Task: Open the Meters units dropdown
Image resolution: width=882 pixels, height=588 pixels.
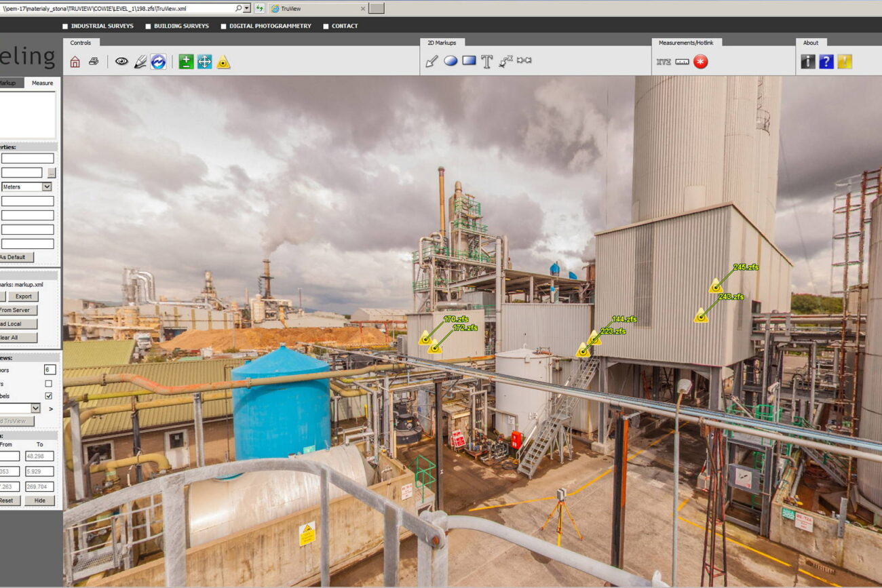Action: pos(46,186)
